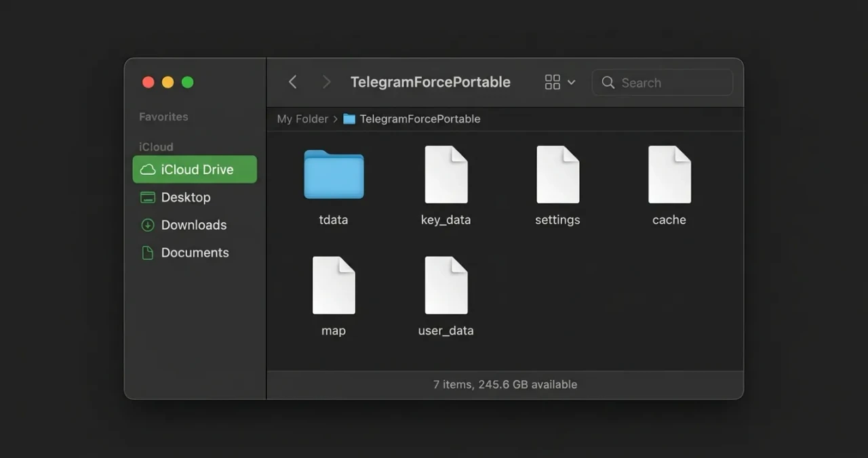
Task: Select the map file icon
Action: coord(334,285)
